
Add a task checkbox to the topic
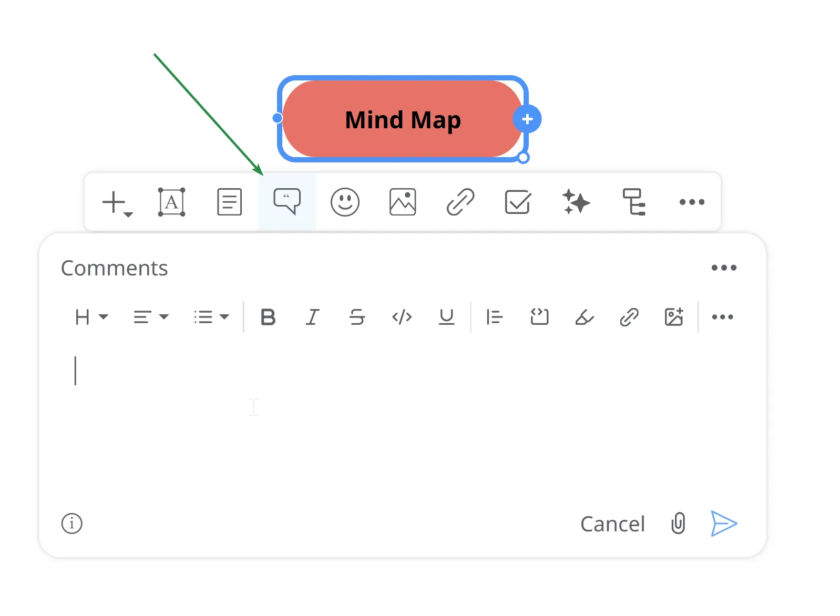click(x=518, y=202)
